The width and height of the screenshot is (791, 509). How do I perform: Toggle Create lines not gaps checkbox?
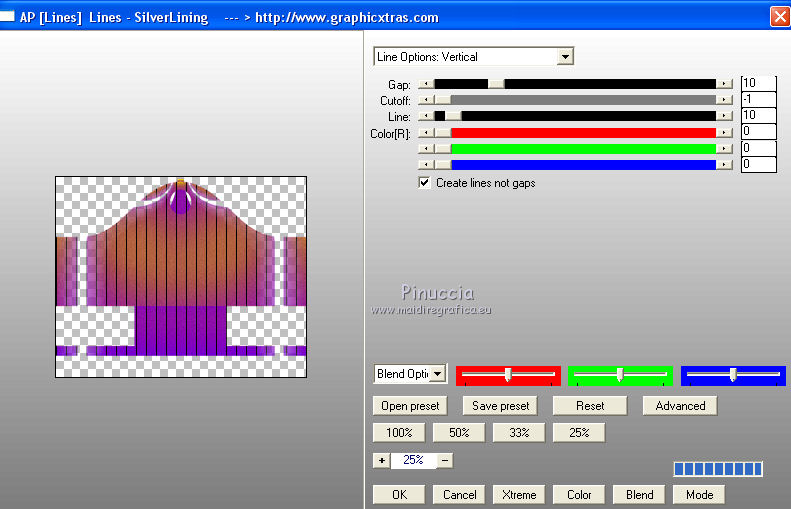(x=425, y=183)
